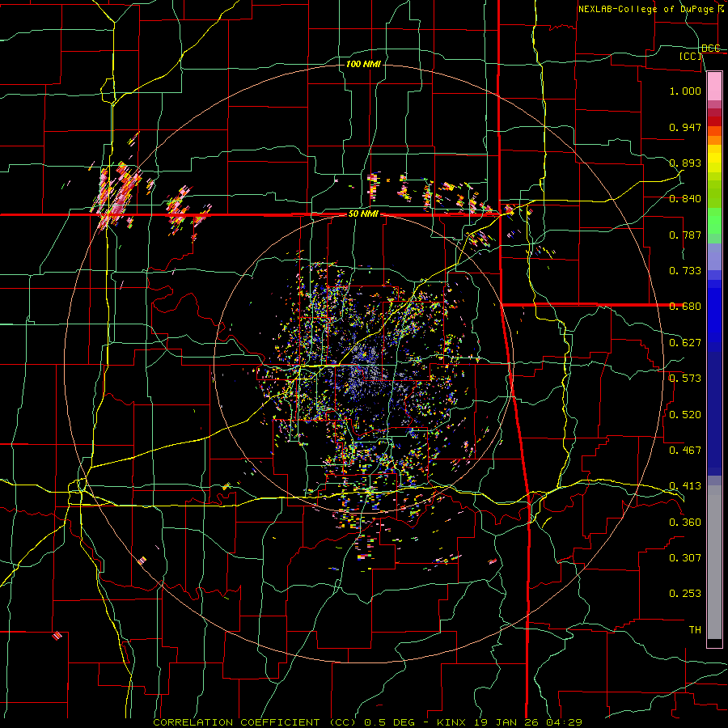This screenshot has height=728, width=728.
Task: Select the 0.680 legend value
Action: click(x=685, y=307)
